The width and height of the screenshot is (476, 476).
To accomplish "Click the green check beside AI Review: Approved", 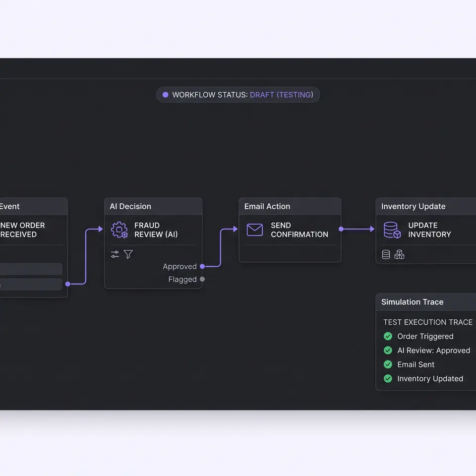I will pos(388,351).
